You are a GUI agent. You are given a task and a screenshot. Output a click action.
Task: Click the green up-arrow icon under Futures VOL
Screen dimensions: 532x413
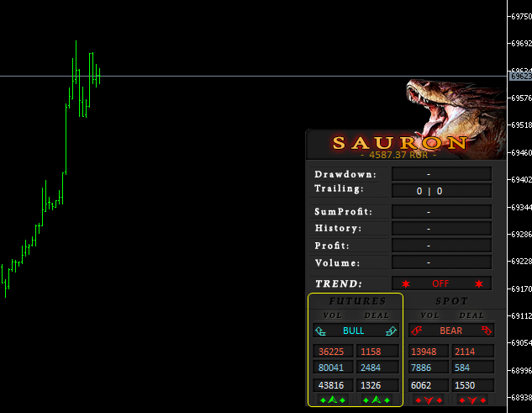(x=332, y=400)
